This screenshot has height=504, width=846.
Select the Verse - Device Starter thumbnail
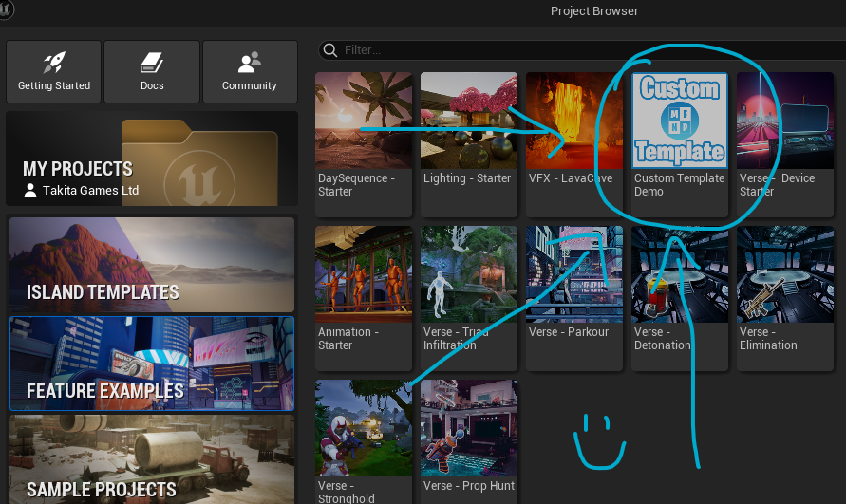click(785, 121)
